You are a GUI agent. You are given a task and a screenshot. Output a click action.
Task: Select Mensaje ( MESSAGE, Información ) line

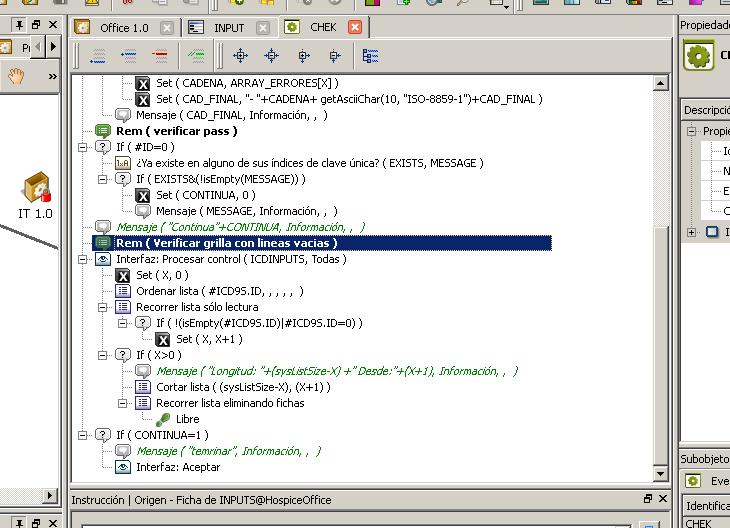[x=246, y=211]
